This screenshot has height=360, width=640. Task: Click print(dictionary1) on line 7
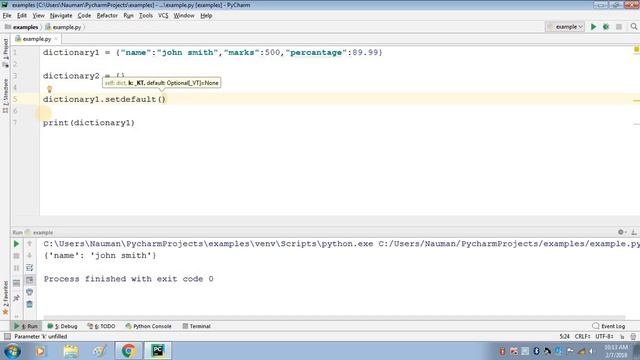pyautogui.click(x=89, y=123)
